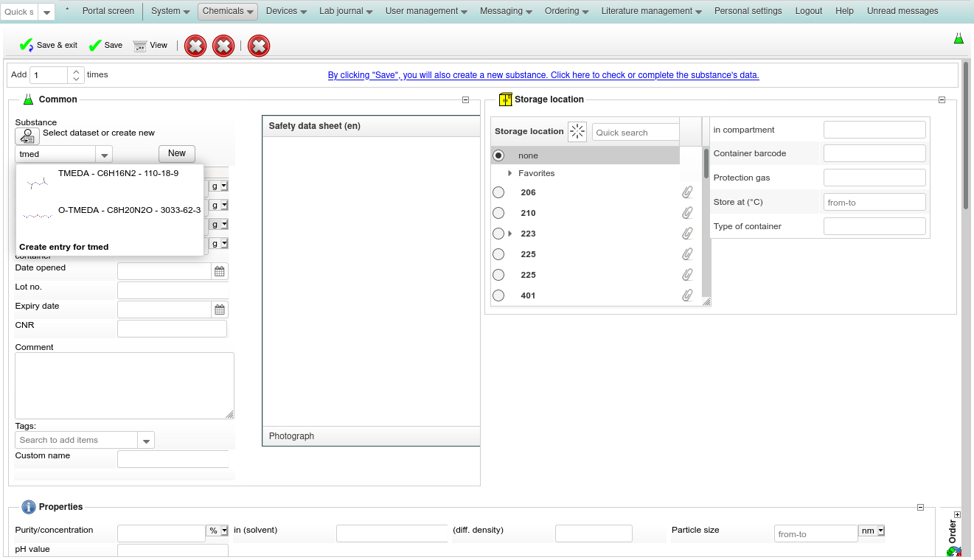
Task: Select storage location 401 radio button
Action: [x=498, y=295]
